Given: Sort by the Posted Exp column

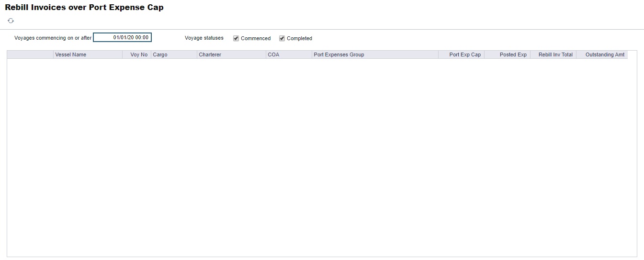Looking at the screenshot, I should point(508,55).
